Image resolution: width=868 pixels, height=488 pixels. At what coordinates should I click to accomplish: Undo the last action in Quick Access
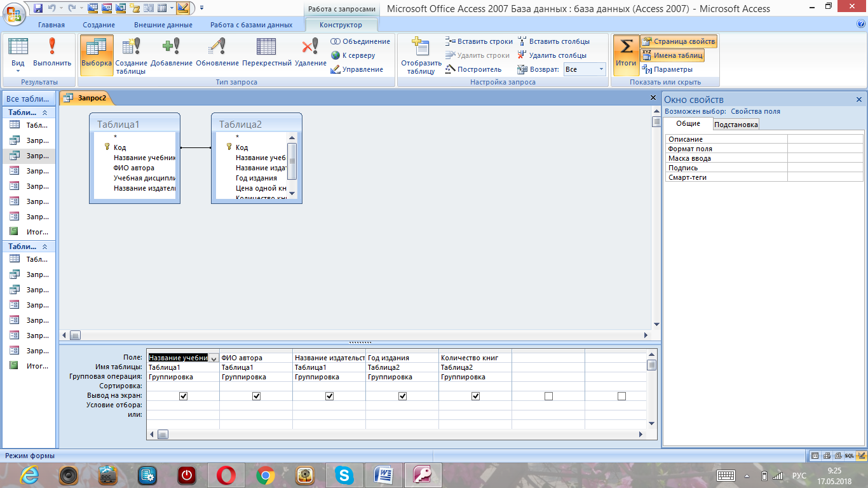(51, 8)
